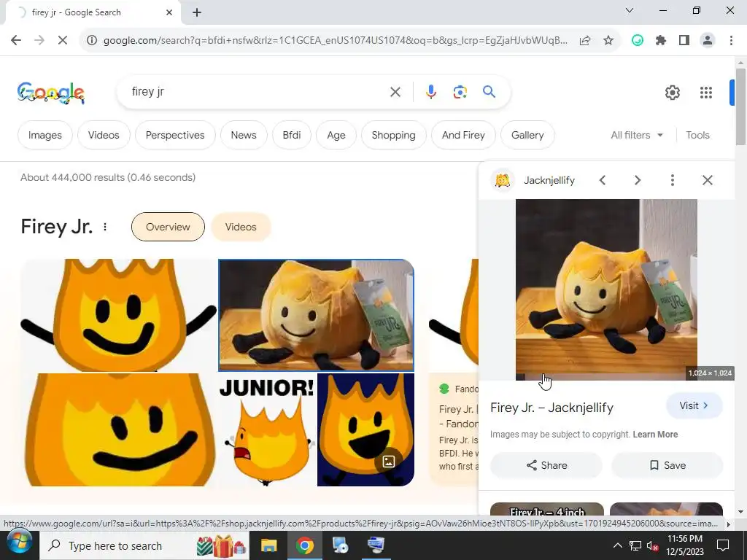
Task: Click the browser forward arrow
Action: (x=39, y=41)
